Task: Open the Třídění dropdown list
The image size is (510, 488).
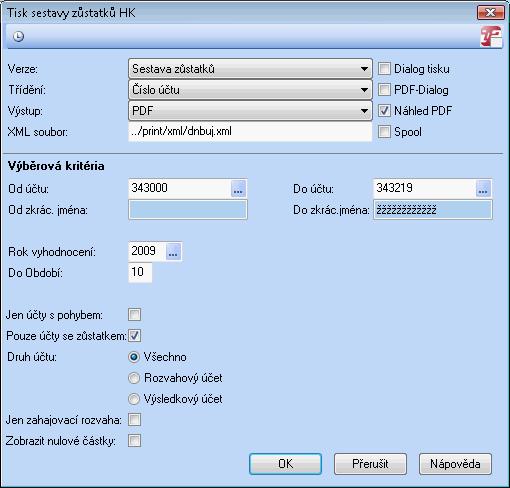Action: click(x=250, y=90)
